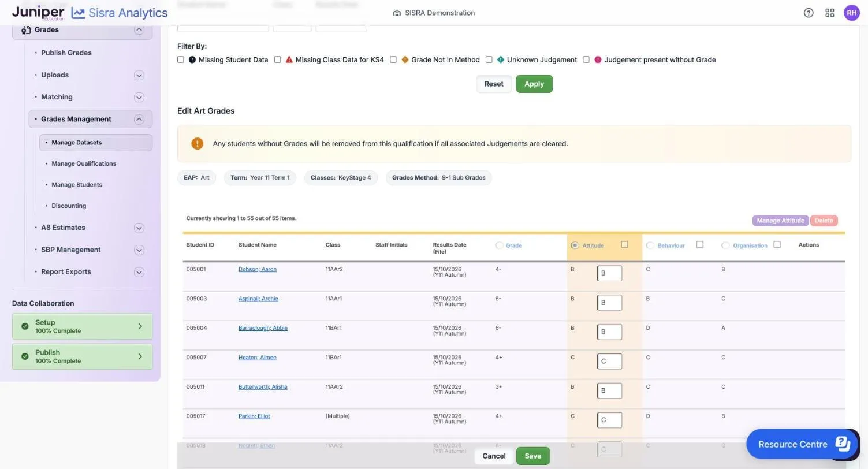Open Manage Qualifications in the sidebar
Image resolution: width=868 pixels, height=469 pixels.
point(84,163)
